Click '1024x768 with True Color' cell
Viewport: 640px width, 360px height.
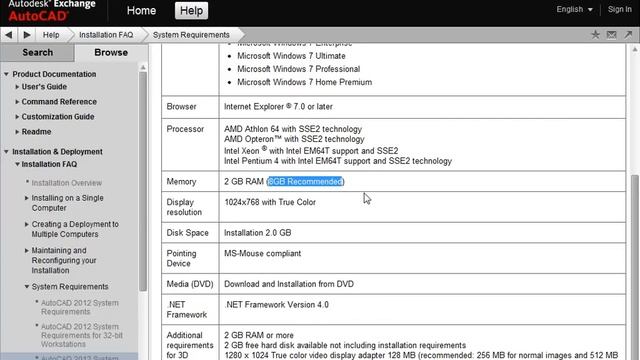point(270,202)
